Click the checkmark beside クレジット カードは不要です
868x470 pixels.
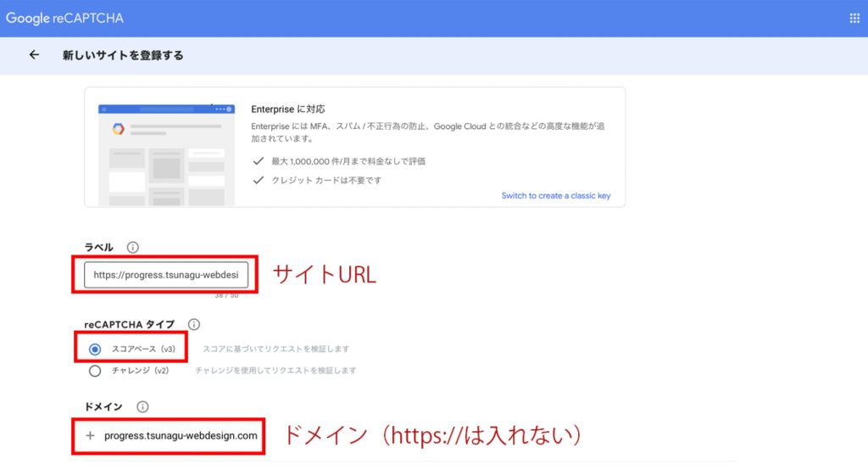[259, 180]
